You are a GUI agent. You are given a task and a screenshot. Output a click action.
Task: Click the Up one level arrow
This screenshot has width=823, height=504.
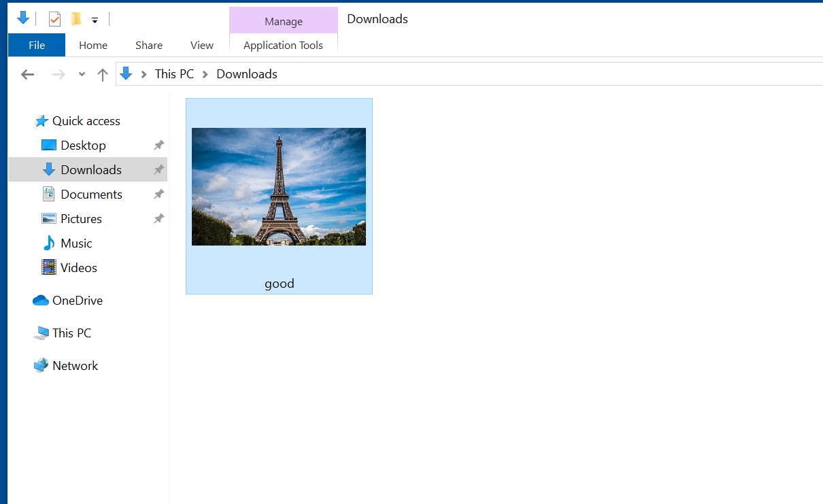pyautogui.click(x=103, y=75)
